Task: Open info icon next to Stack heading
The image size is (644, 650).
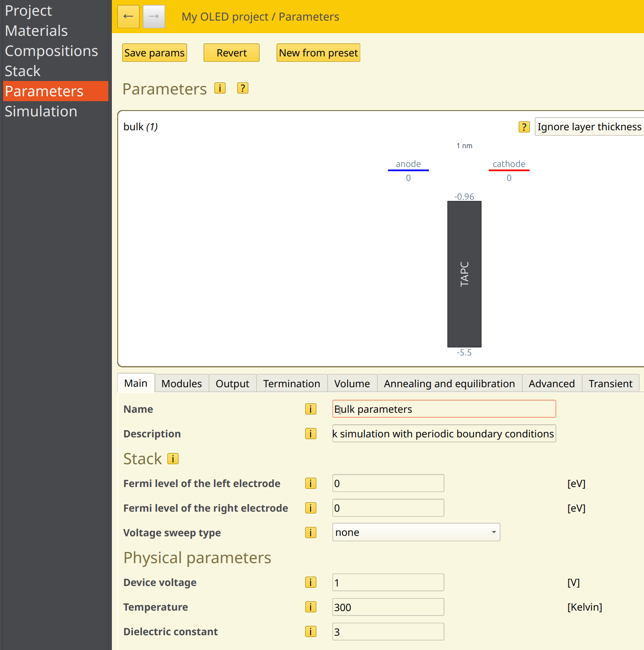Action: (173, 459)
